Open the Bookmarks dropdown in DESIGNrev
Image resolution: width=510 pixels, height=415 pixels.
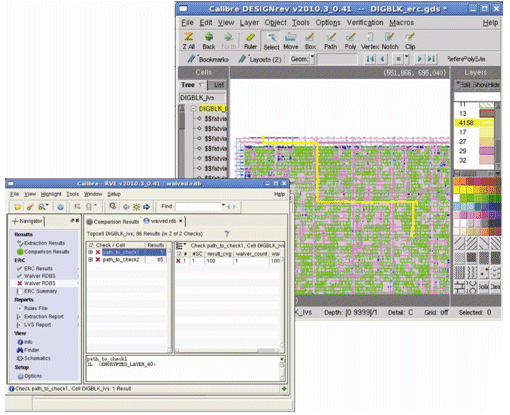pyautogui.click(x=208, y=59)
